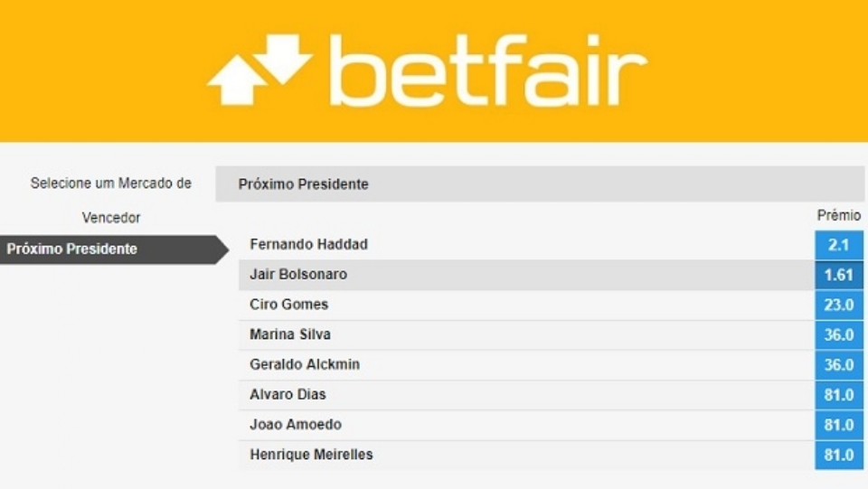Select Fernando Haddad's 2.1 odds button

point(838,245)
